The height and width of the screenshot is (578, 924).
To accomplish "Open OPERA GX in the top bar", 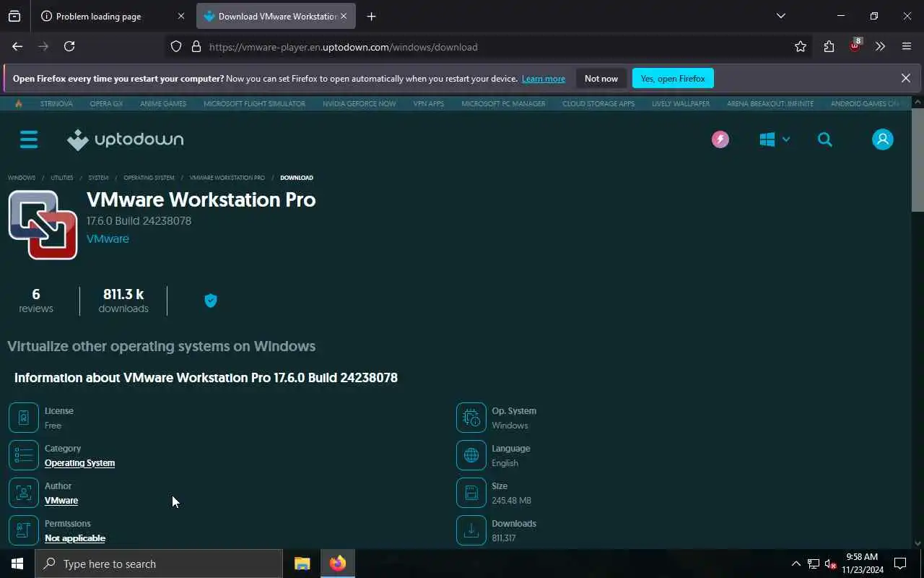I will [106, 104].
